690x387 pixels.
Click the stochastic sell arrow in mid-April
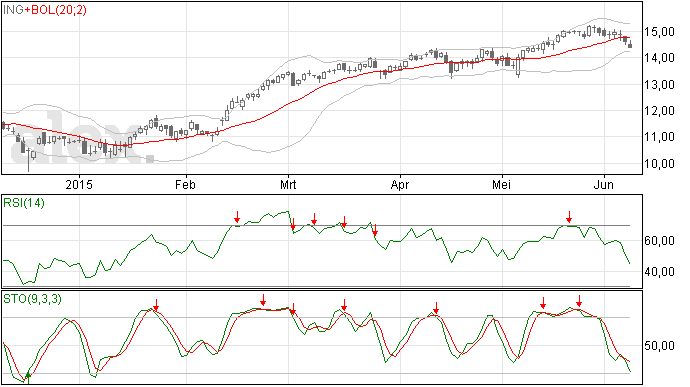coord(436,308)
